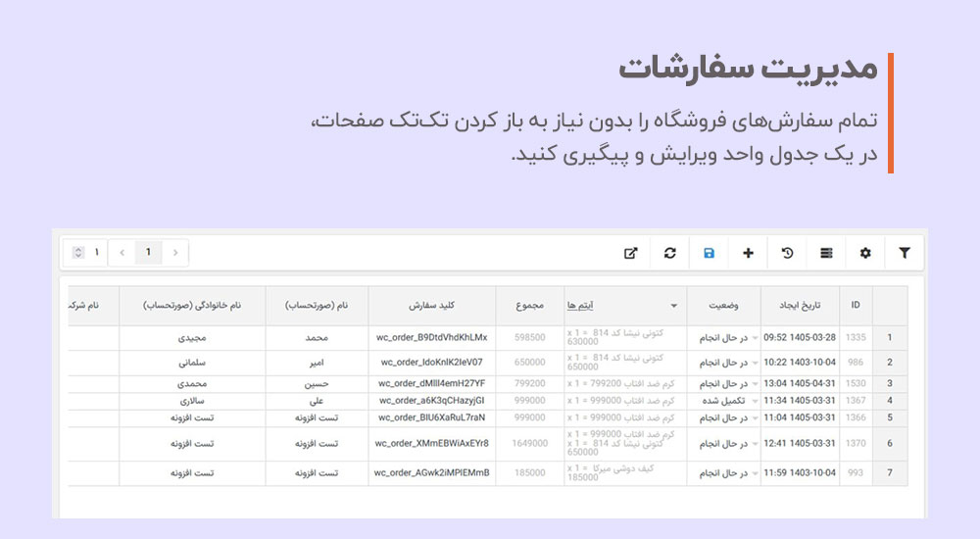Click date cell 13:04 1405-04-31
Image resolution: width=980 pixels, height=539 pixels.
point(800,384)
